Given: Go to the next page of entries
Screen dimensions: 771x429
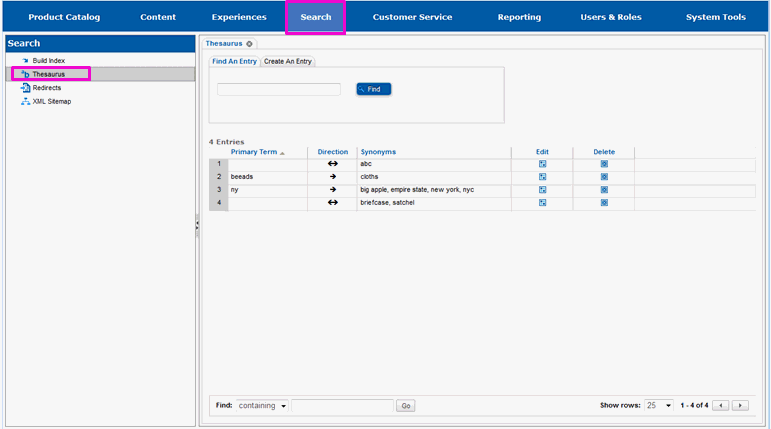Looking at the screenshot, I should click(740, 405).
